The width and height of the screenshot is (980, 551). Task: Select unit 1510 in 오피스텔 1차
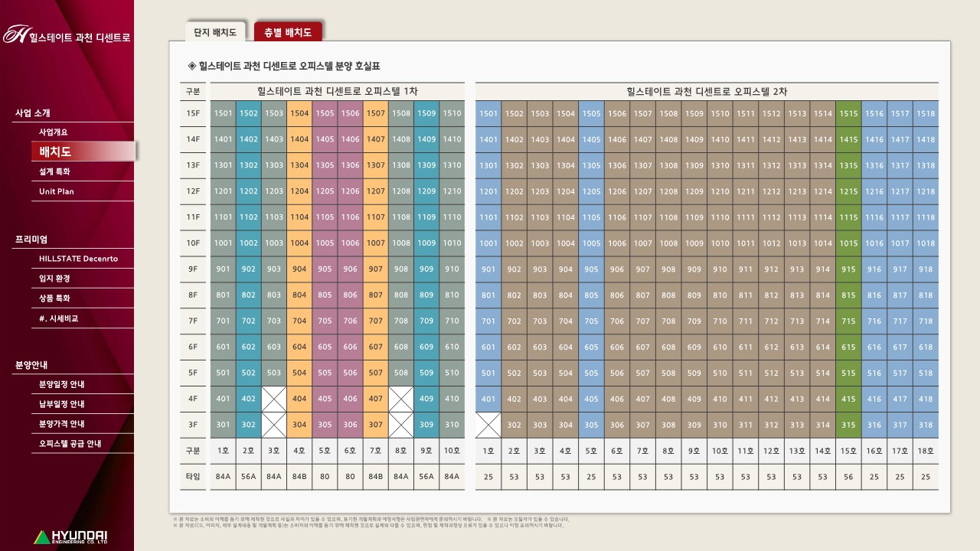(452, 113)
